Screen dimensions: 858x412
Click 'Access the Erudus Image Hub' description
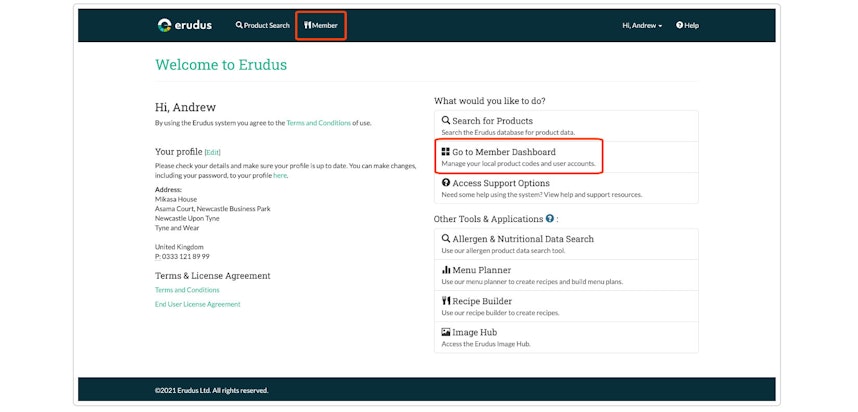point(486,344)
